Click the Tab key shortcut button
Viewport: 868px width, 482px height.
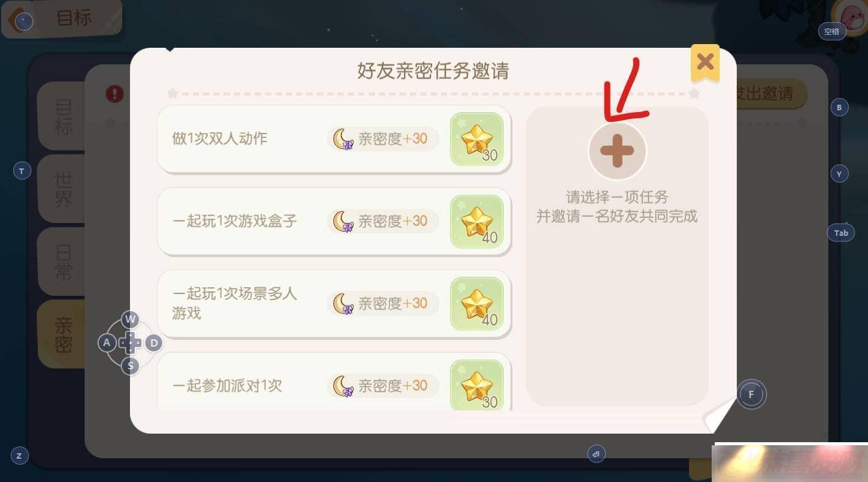[841, 233]
